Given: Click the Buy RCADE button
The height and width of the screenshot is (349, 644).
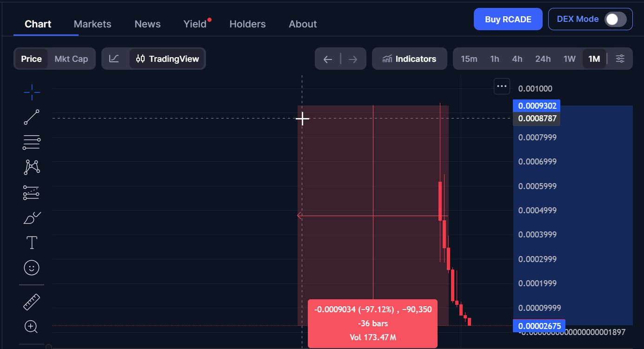Looking at the screenshot, I should (x=508, y=19).
